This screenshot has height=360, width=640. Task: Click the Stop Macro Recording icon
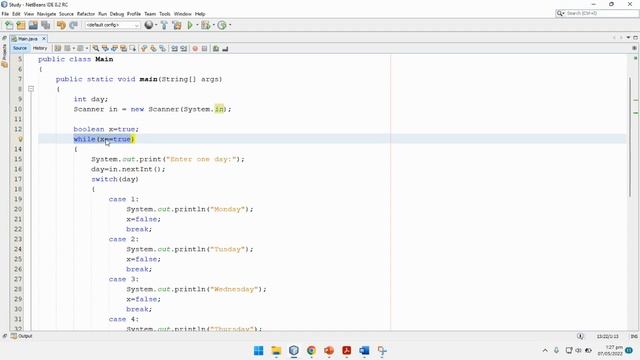point(204,49)
